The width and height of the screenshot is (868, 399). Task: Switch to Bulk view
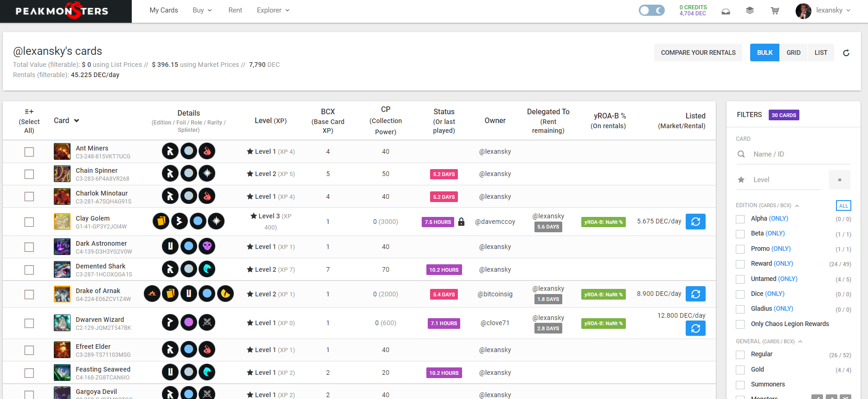click(765, 52)
